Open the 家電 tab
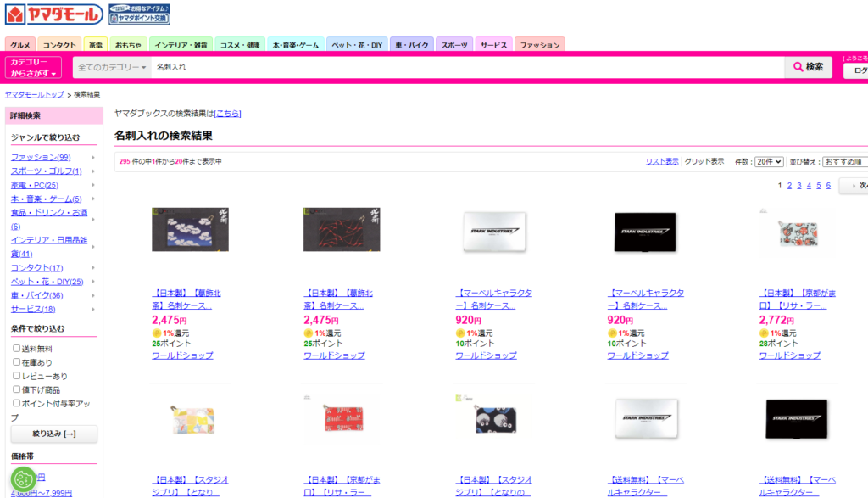Viewport: 868px width, 498px height. pyautogui.click(x=96, y=45)
